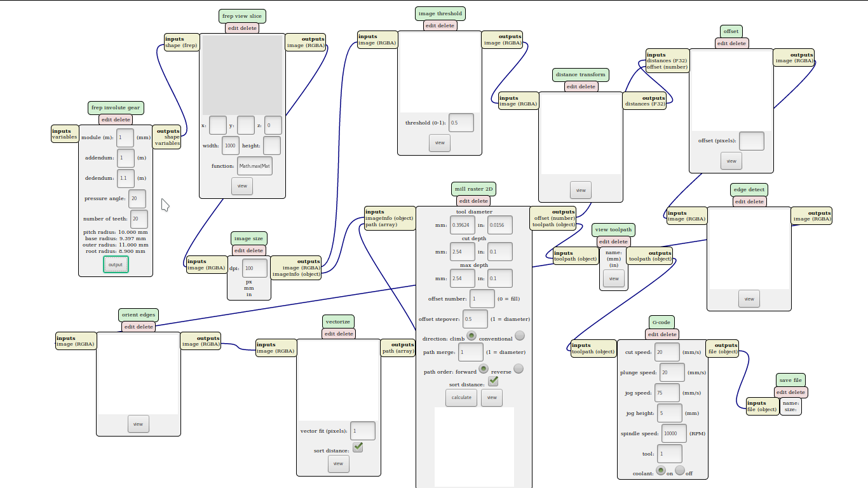Click the max depth in input
The image size is (868, 488).
pyautogui.click(x=500, y=278)
